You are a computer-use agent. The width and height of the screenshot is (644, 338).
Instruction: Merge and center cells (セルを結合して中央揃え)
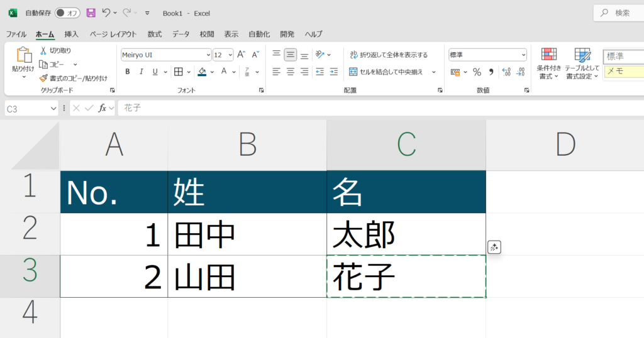(386, 72)
